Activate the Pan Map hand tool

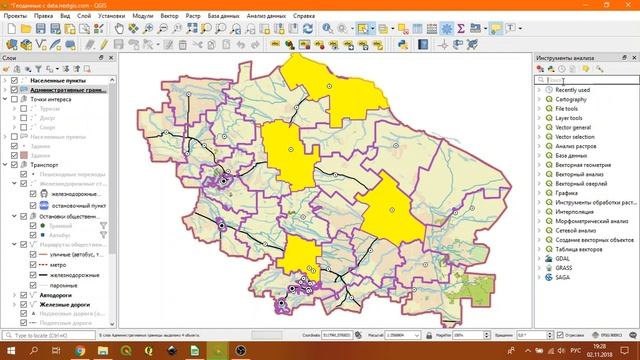click(119, 29)
